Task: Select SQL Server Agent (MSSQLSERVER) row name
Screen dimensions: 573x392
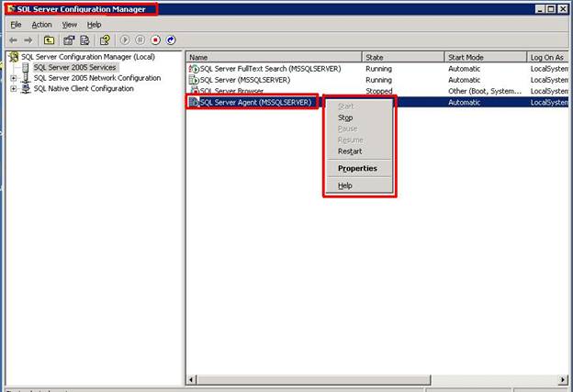Action: pyautogui.click(x=256, y=102)
